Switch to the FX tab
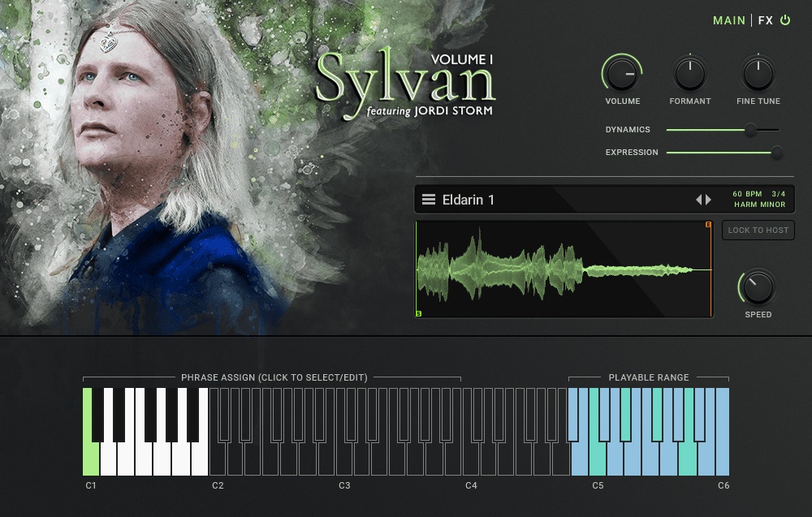The width and height of the screenshot is (812, 517). point(766,20)
